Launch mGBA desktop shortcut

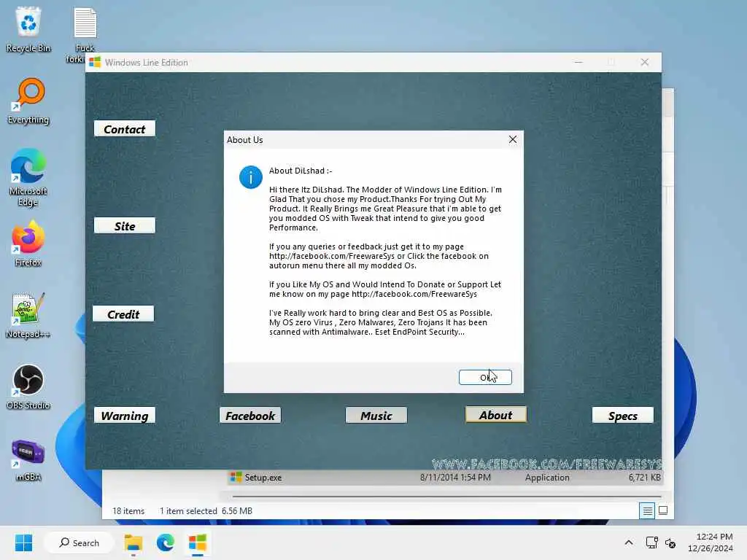[28, 460]
